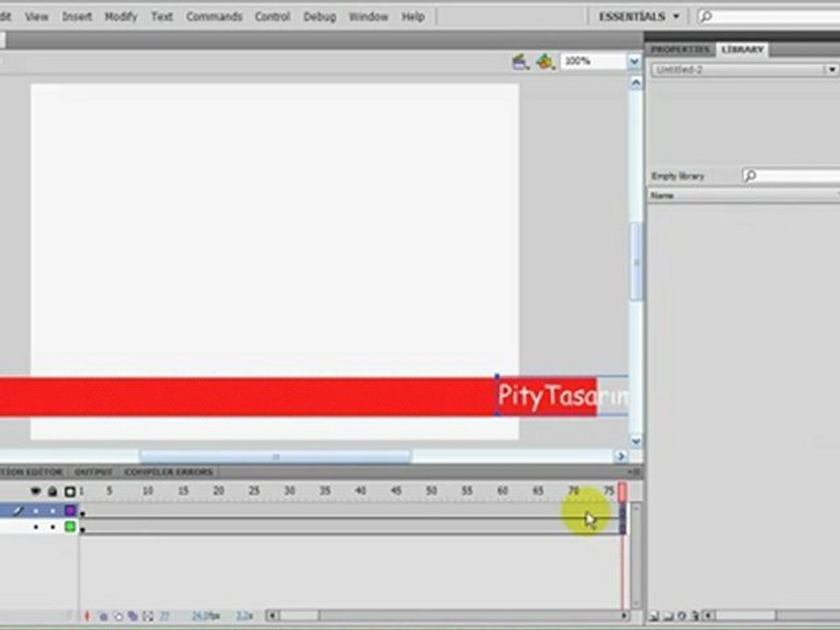Open the Modify menu
Image resolution: width=840 pixels, height=630 pixels.
click(121, 17)
